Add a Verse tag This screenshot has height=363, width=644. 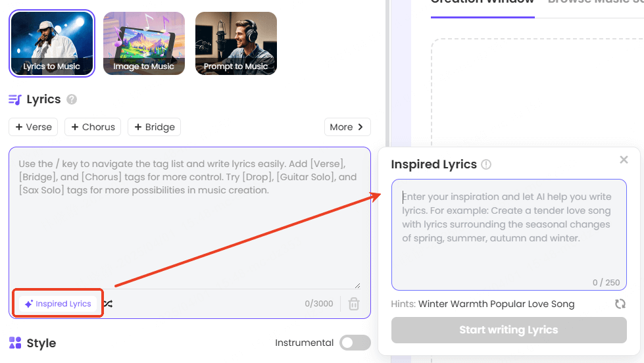pos(34,127)
